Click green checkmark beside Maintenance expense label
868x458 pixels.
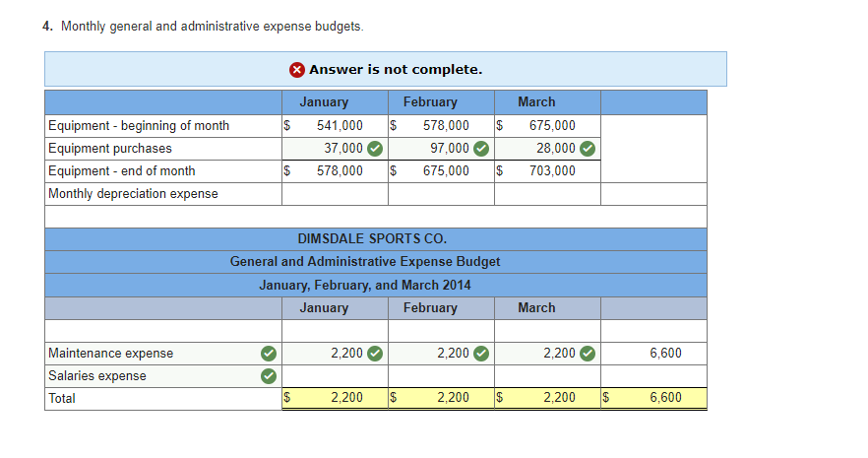tap(269, 354)
